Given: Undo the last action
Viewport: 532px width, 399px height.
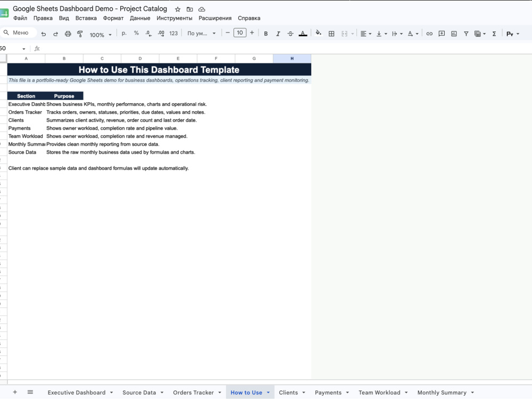Looking at the screenshot, I should coord(44,34).
